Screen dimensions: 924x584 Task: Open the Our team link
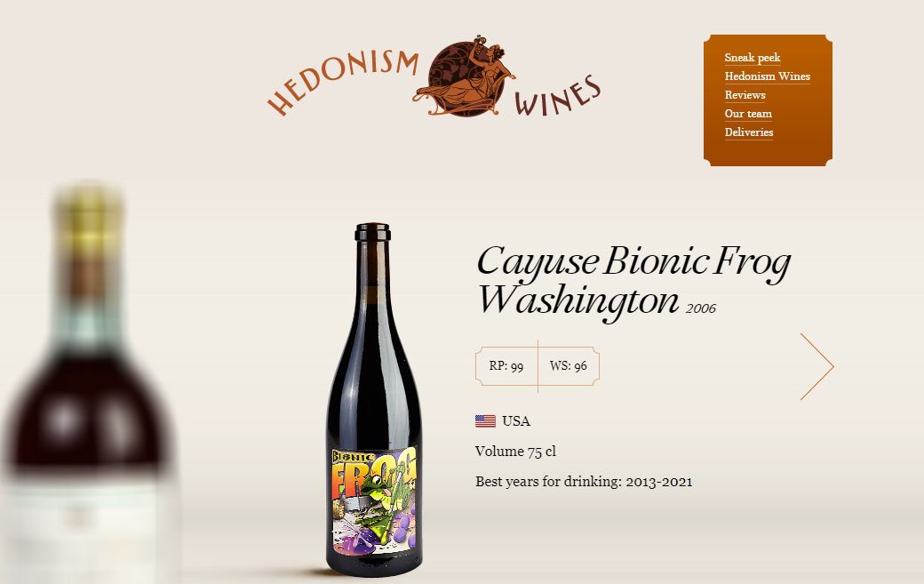(x=748, y=114)
